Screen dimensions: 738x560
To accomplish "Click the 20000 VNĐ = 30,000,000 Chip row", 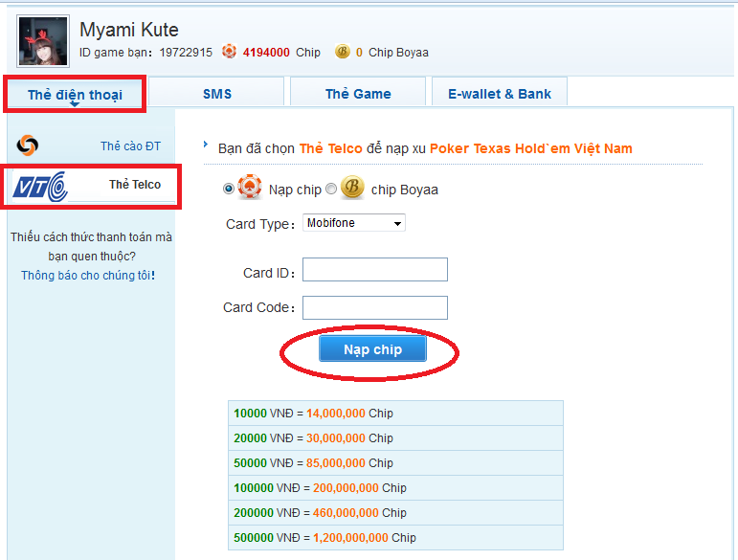I will click(396, 438).
